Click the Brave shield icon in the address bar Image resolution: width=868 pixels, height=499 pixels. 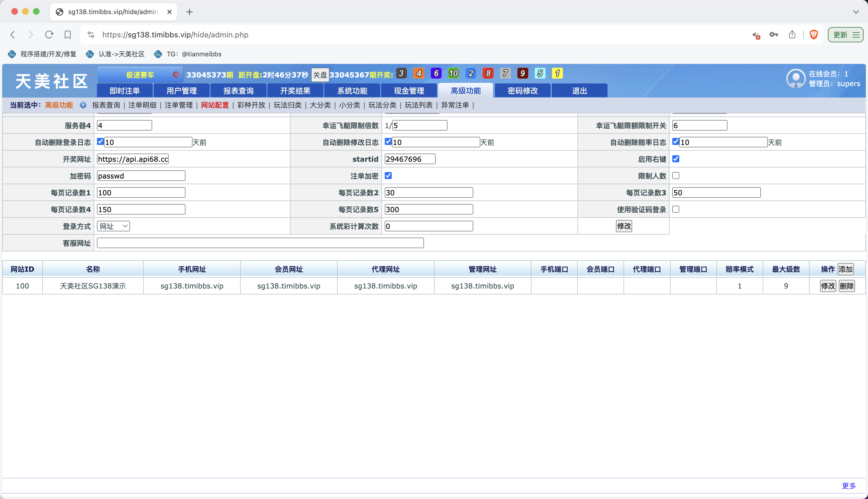click(814, 35)
